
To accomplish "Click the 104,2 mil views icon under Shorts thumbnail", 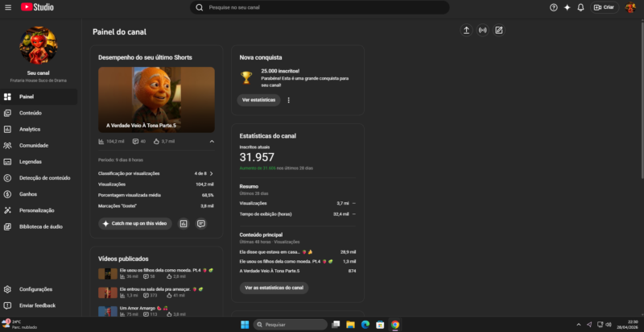I will pos(101,141).
